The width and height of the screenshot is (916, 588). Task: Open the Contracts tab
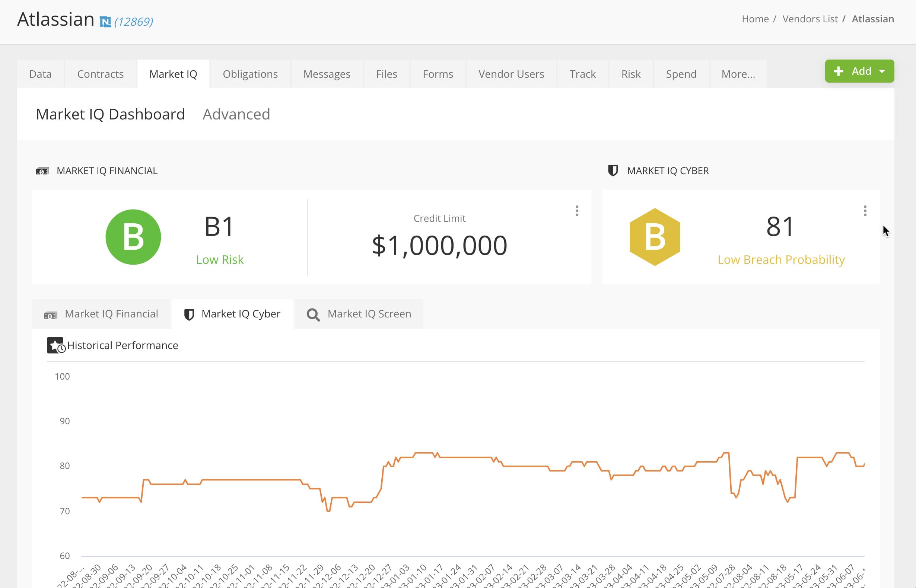(x=100, y=74)
